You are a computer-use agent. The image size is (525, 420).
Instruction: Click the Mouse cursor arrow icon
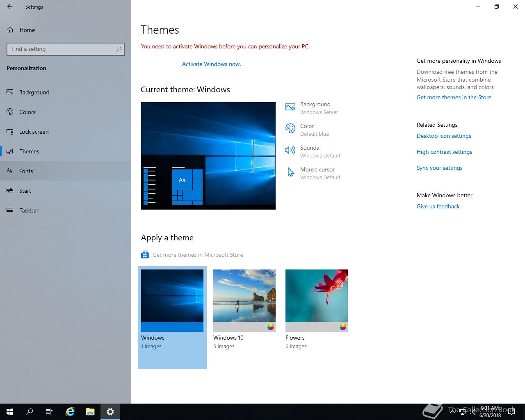pyautogui.click(x=290, y=172)
